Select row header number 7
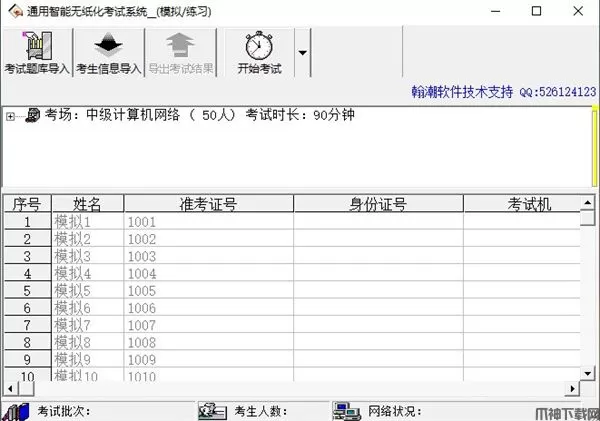This screenshot has height=421, width=600. click(x=27, y=325)
